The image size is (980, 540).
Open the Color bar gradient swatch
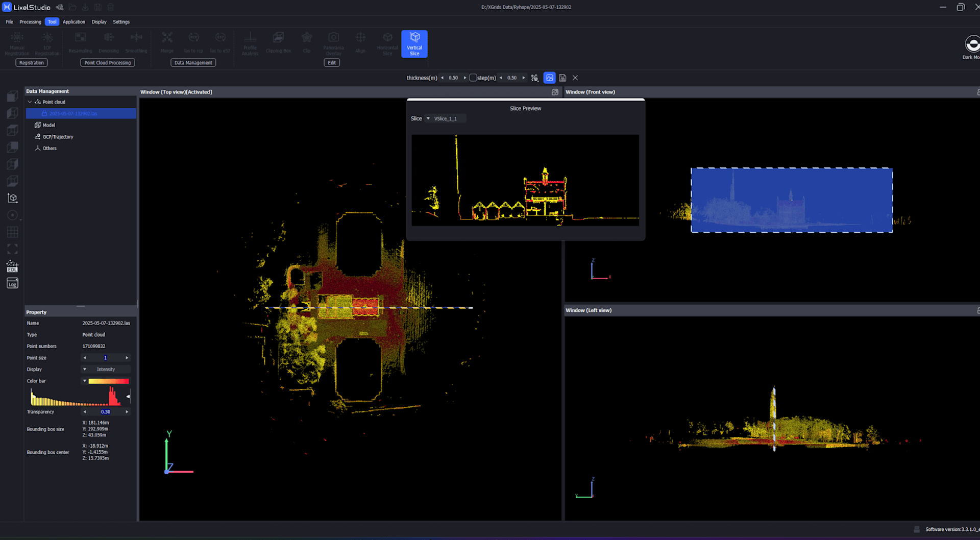pos(108,381)
